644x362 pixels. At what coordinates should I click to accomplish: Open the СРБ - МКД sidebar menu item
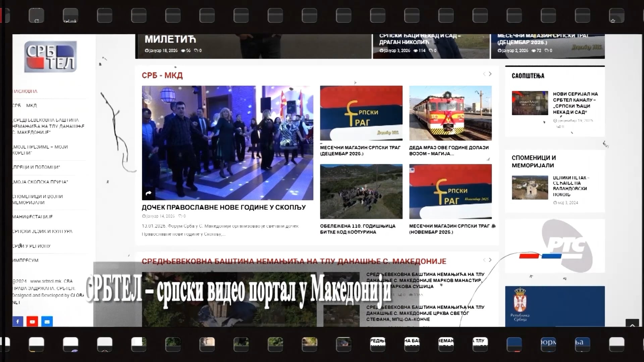point(25,106)
